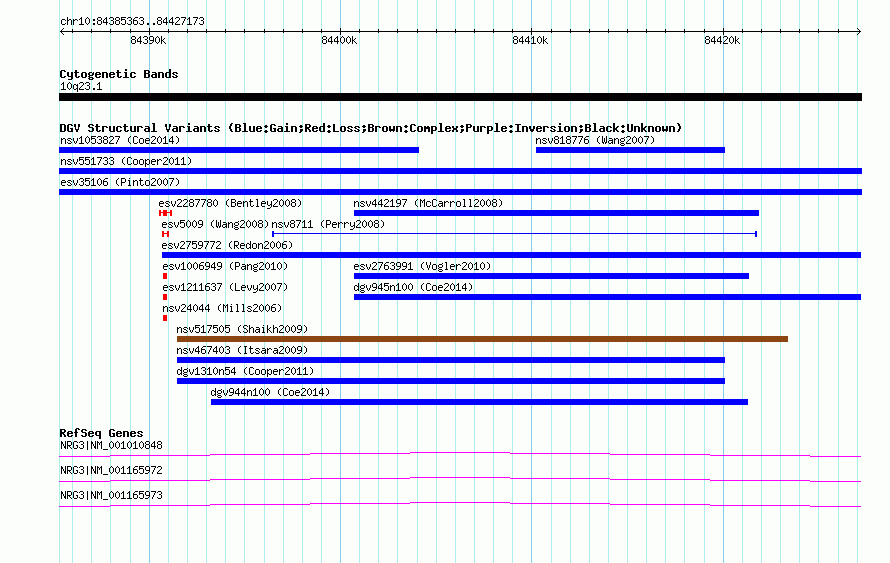Click the Cytogenetic Bands track heading
The image size is (890, 563).
point(119,74)
